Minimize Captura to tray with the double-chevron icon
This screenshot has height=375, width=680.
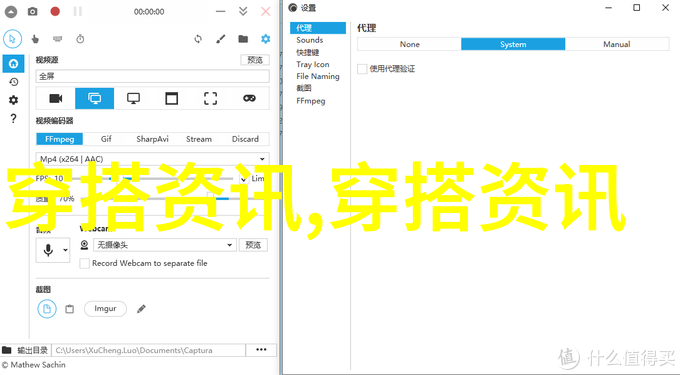click(x=243, y=11)
